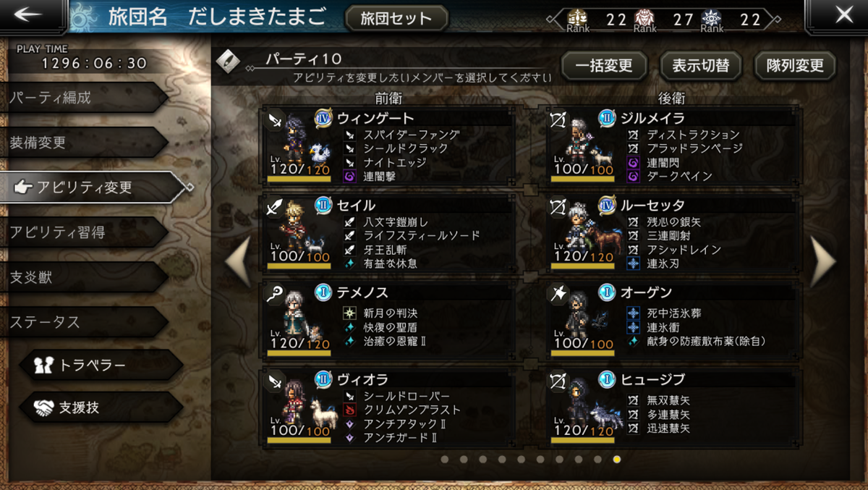868x490 pixels.
Task: Click Wingate's dagger weapon icon
Action: 276,120
